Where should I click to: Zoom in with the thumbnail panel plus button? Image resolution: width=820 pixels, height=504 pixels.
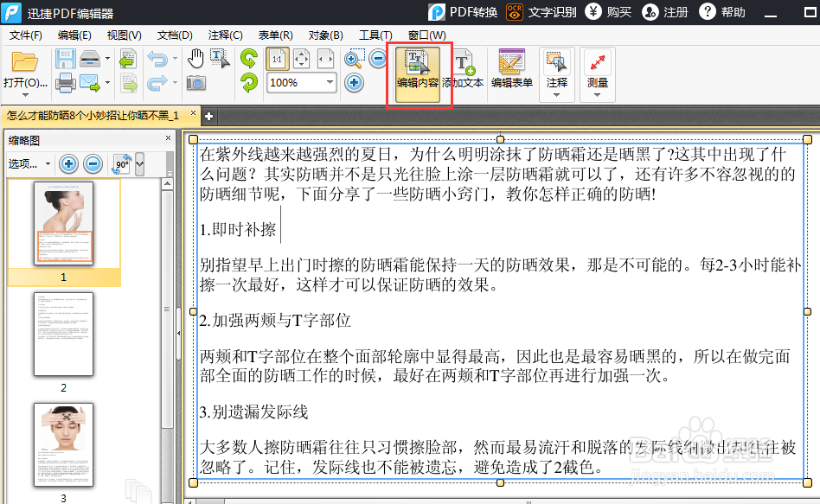tap(68, 163)
